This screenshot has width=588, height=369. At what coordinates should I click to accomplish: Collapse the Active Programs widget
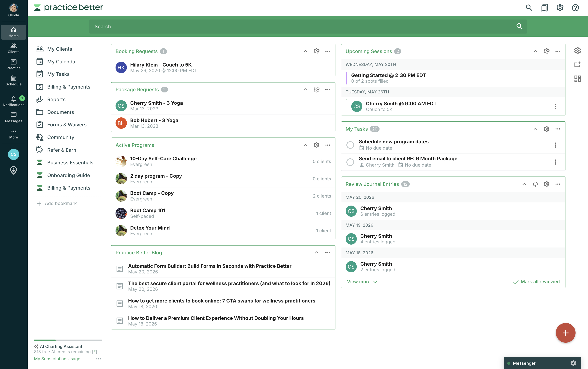click(305, 145)
